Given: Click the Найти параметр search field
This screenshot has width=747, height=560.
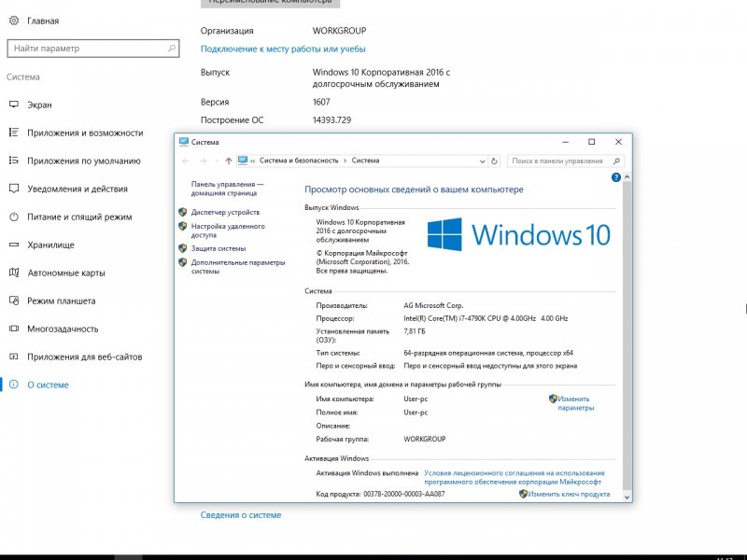Looking at the screenshot, I should 92,49.
